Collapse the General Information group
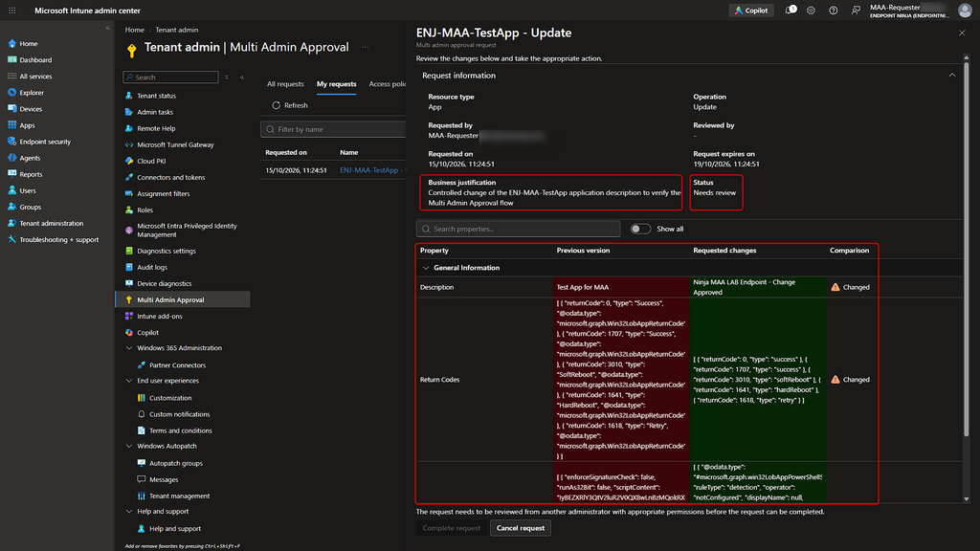 [x=426, y=268]
